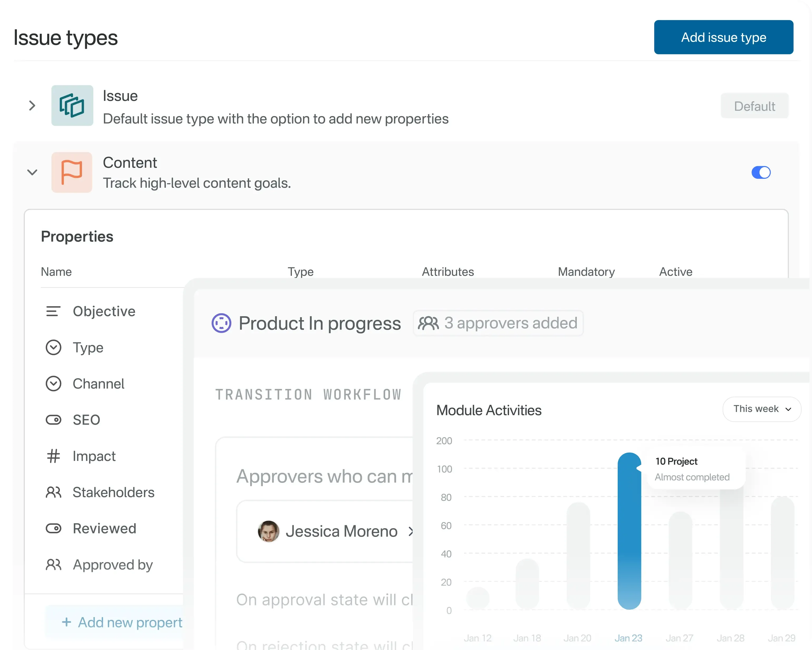The height and width of the screenshot is (650, 812).
Task: Click the 3 approvers added badge
Action: click(x=498, y=323)
